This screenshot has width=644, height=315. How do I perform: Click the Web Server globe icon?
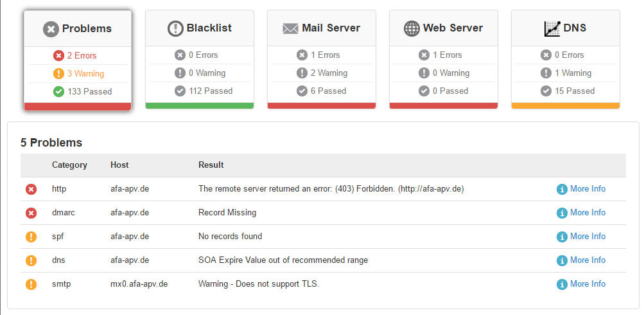(x=412, y=28)
